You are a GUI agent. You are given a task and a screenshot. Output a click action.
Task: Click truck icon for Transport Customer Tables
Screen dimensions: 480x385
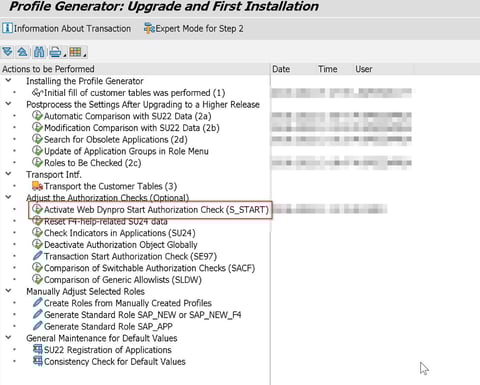pos(37,186)
